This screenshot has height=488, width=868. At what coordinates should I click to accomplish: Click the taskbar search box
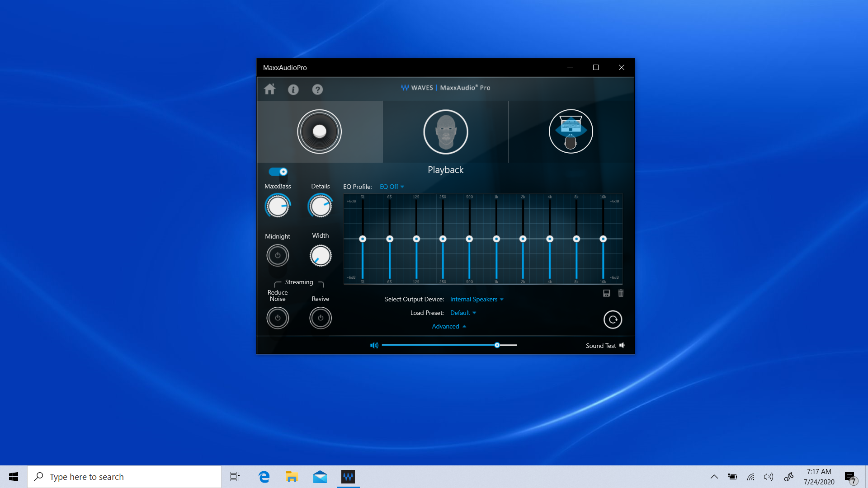tap(124, 477)
